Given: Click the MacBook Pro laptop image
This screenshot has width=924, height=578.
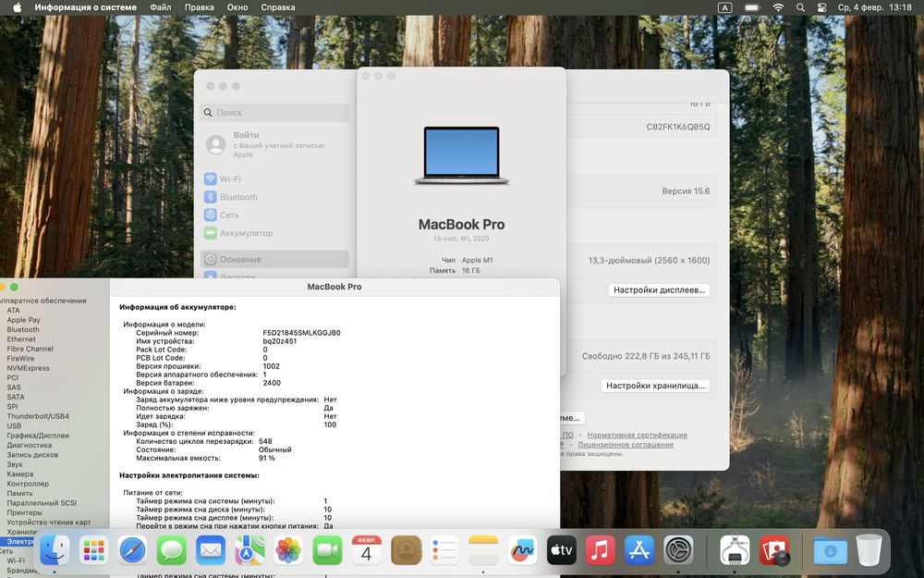Looking at the screenshot, I should 461,155.
